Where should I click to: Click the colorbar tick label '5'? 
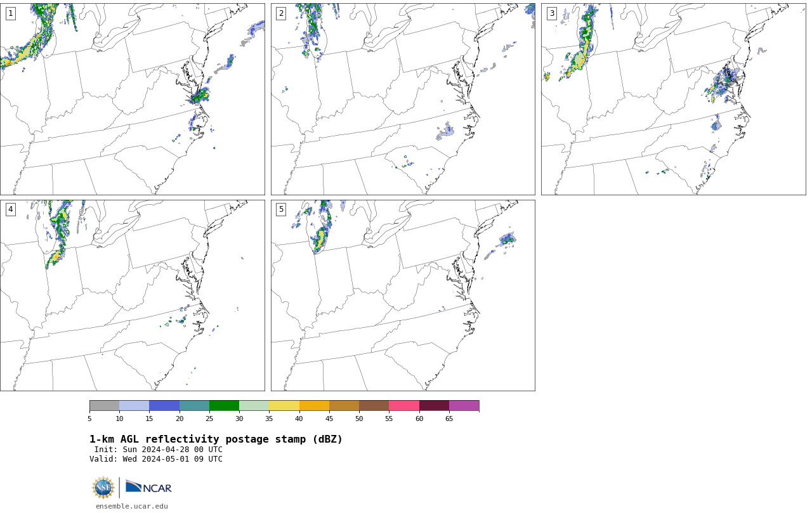[89, 419]
